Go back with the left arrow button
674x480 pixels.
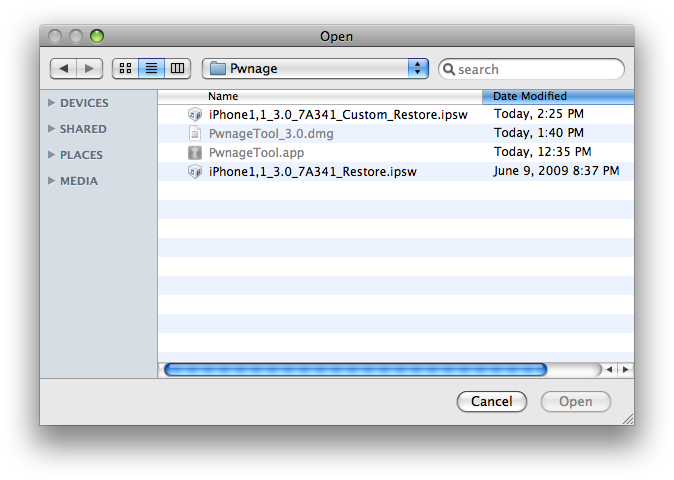64,68
